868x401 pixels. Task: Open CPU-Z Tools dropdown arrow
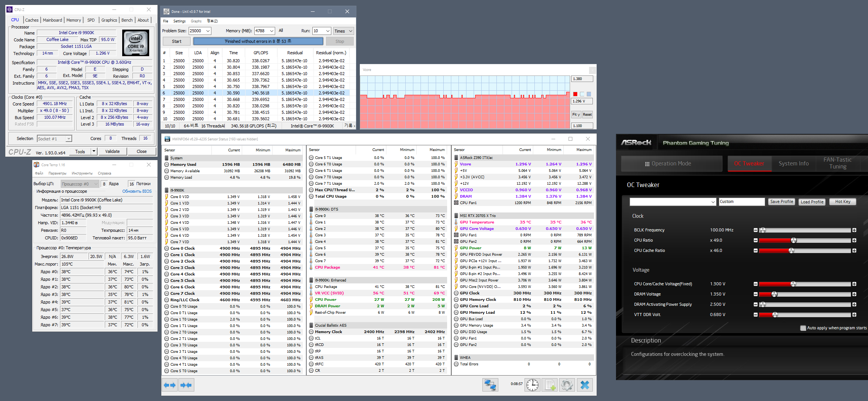pyautogui.click(x=94, y=151)
